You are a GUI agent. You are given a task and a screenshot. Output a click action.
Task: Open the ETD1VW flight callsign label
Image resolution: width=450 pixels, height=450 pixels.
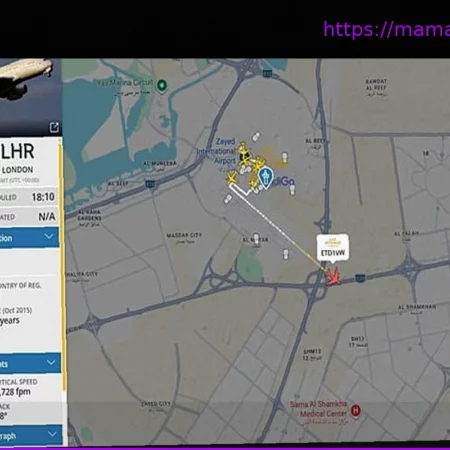[x=332, y=248]
